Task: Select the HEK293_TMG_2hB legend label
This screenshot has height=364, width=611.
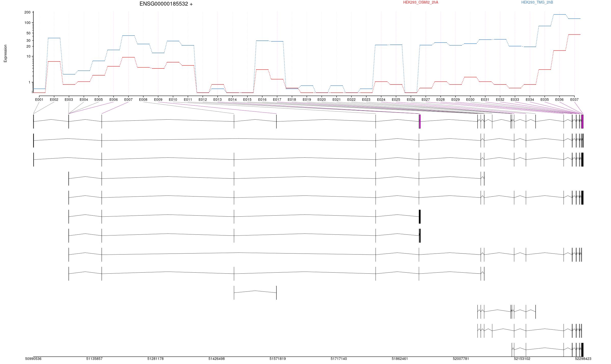Action: [x=537, y=2]
